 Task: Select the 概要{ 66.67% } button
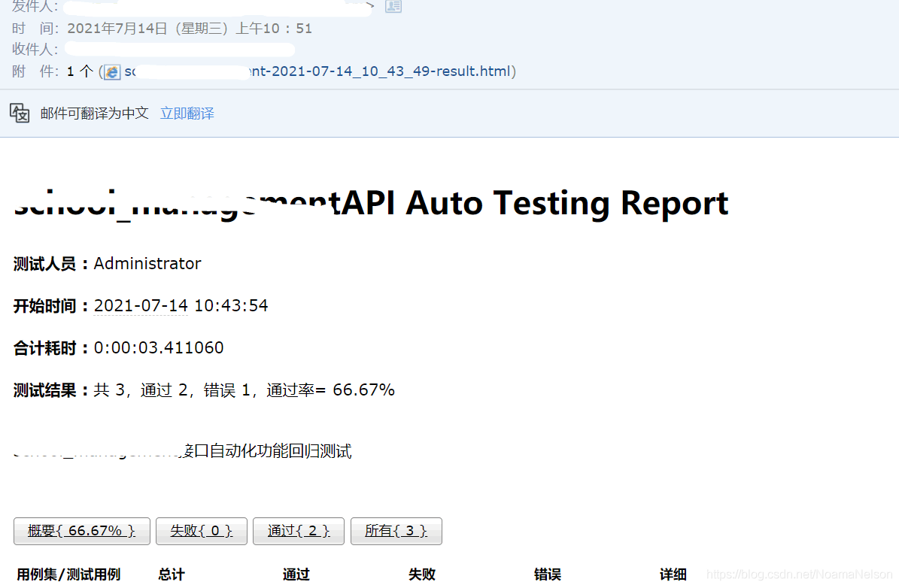[82, 531]
